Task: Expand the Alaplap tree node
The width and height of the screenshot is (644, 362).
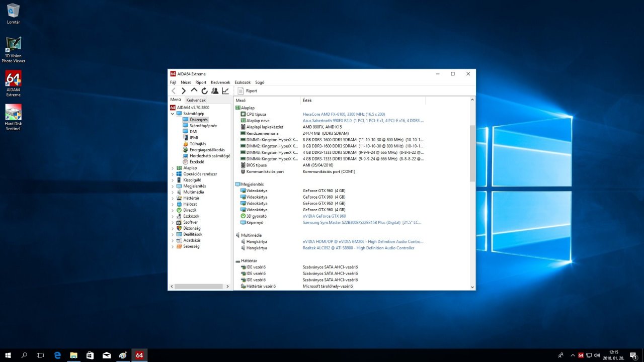Action: pyautogui.click(x=173, y=168)
